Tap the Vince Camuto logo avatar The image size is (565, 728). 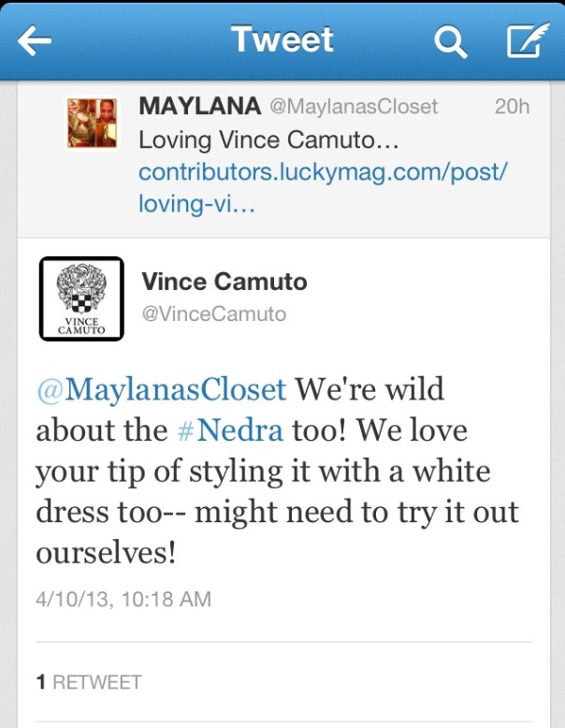(x=81, y=297)
